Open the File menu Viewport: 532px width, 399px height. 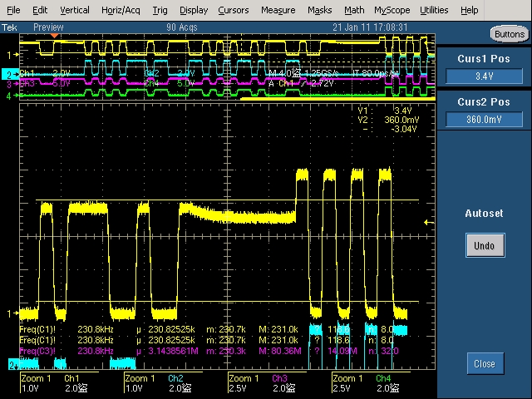point(13,10)
